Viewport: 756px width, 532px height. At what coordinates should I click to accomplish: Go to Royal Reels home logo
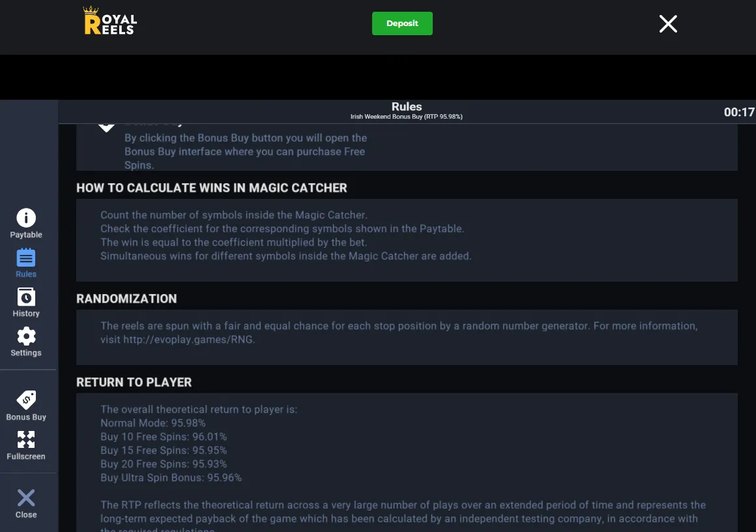110,21
